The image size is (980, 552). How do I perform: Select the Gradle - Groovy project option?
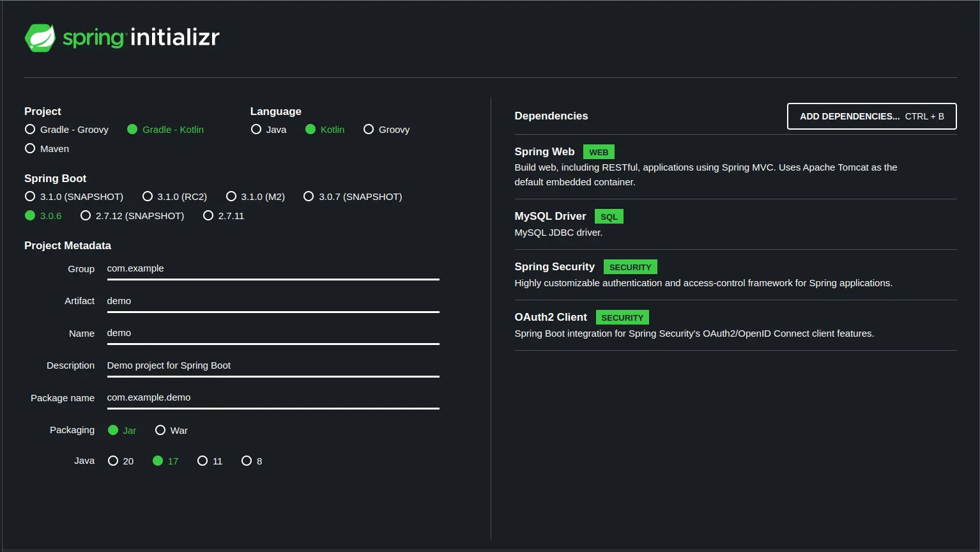pos(66,129)
